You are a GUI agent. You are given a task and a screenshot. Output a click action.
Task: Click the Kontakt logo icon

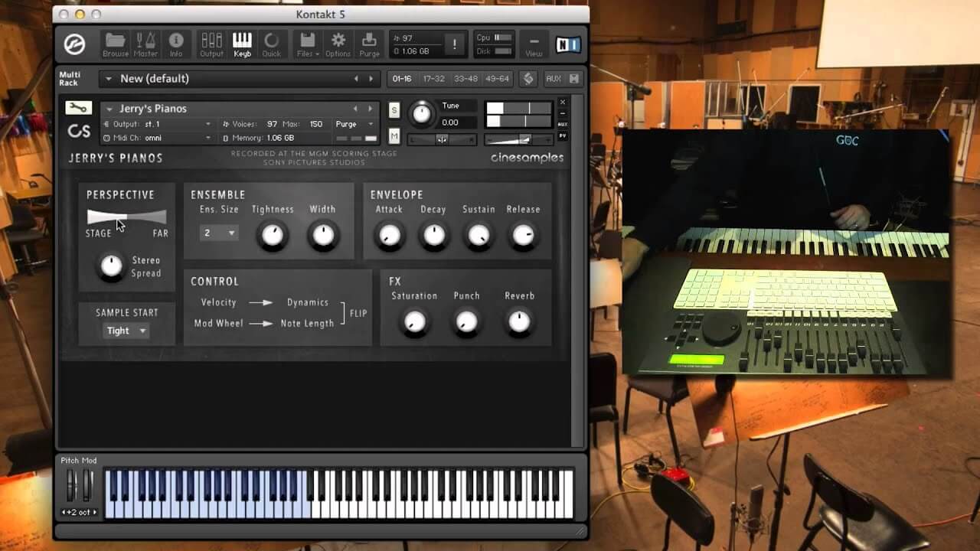(75, 44)
